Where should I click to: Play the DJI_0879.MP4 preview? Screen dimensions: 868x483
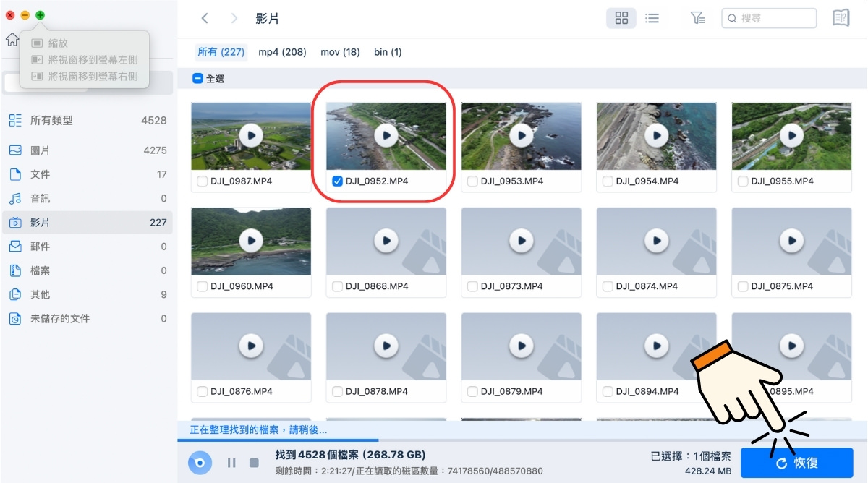(x=521, y=346)
